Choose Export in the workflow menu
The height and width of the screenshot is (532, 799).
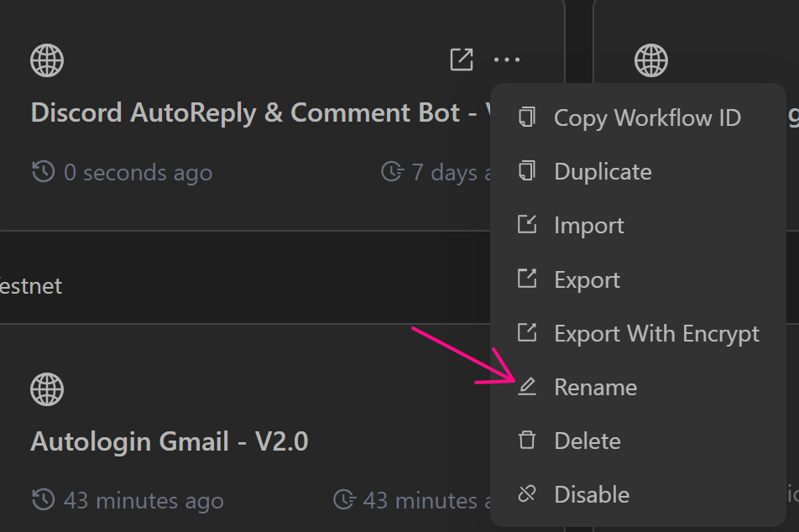(x=587, y=279)
